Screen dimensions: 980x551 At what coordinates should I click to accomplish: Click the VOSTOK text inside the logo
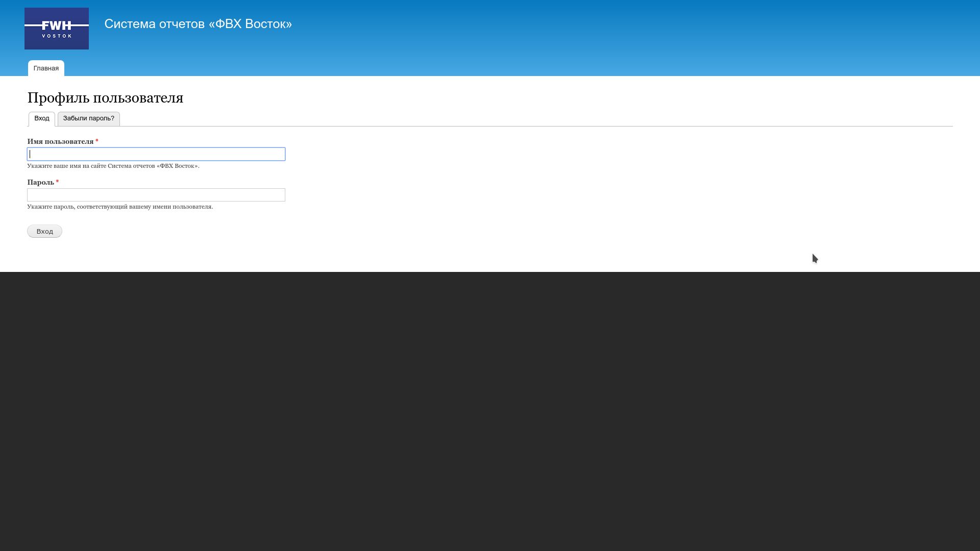click(x=57, y=36)
